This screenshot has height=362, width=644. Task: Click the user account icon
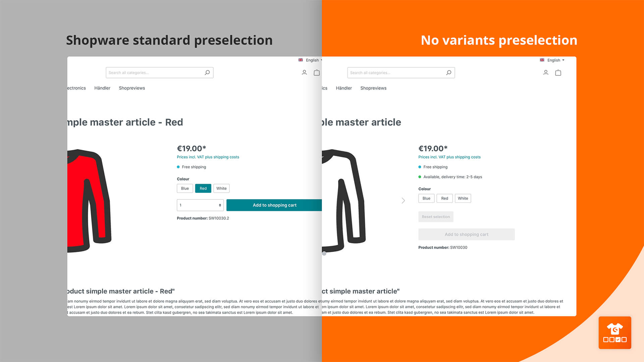pyautogui.click(x=304, y=72)
